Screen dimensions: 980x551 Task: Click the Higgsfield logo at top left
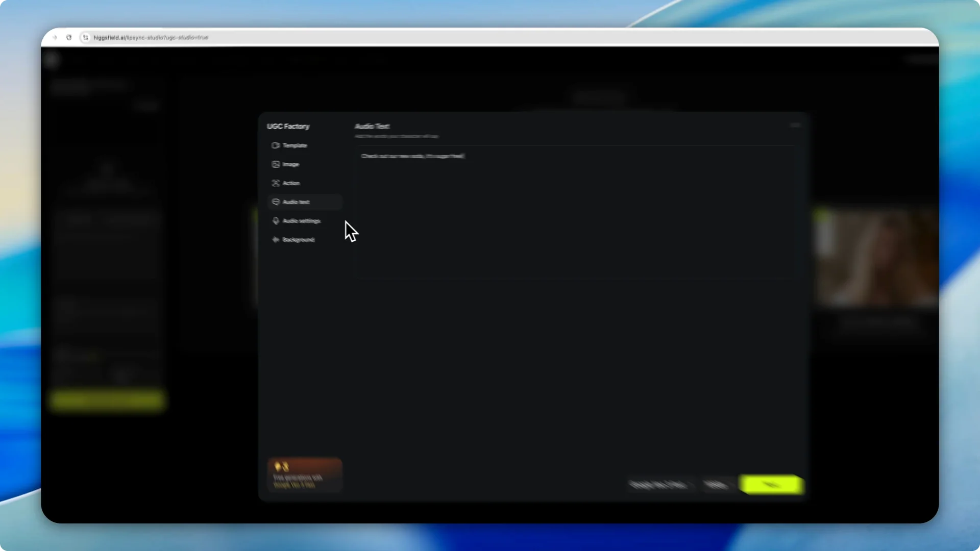pos(52,60)
